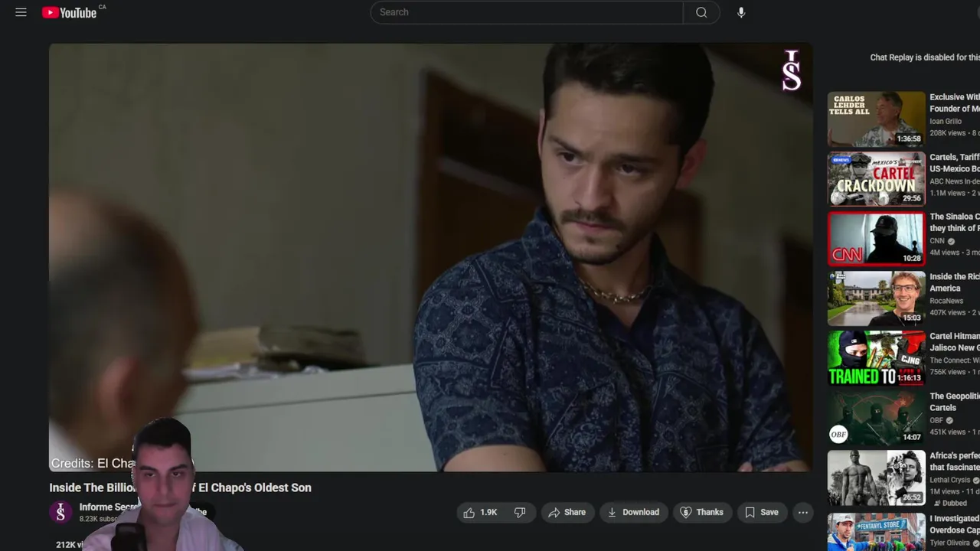Open the ABC News In-depth channel name
The height and width of the screenshot is (551, 980).
(954, 181)
